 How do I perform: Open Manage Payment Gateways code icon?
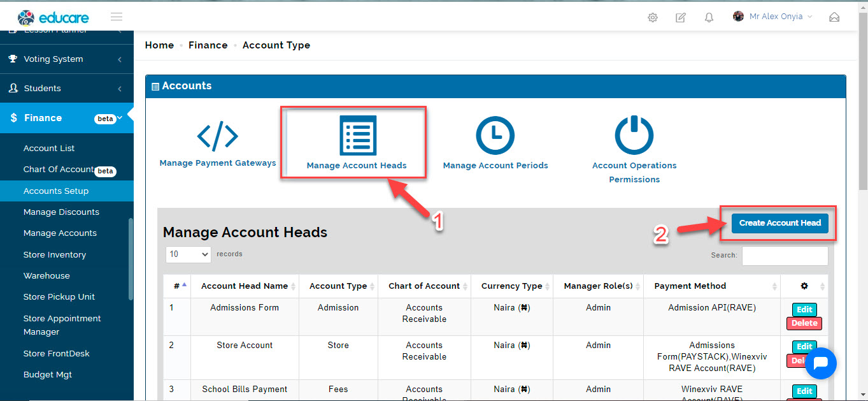point(218,136)
